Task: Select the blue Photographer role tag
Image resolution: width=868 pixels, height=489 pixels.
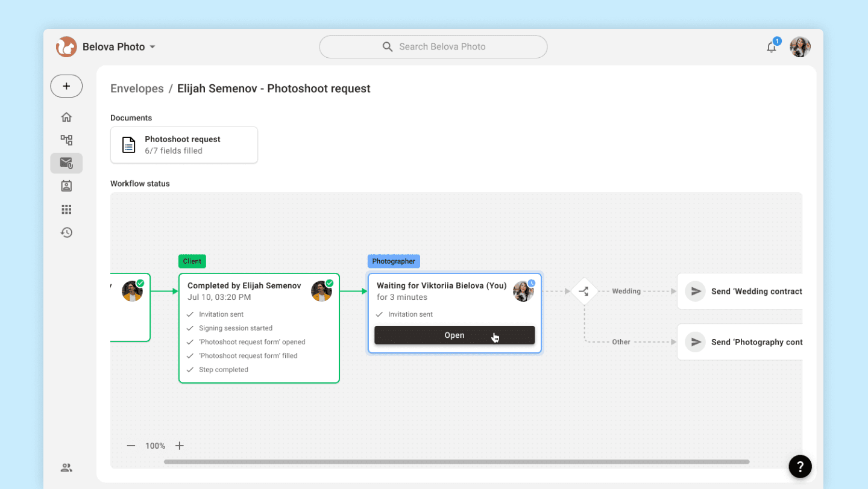Action: 394,261
